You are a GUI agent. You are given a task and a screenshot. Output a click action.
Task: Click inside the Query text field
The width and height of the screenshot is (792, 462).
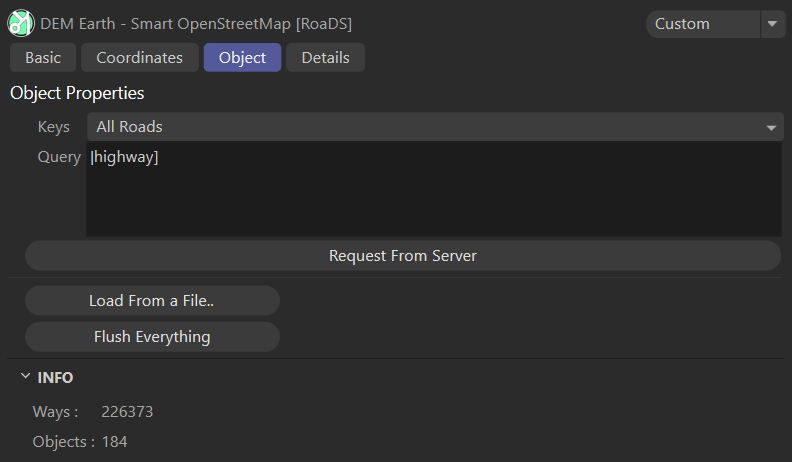tap(434, 189)
